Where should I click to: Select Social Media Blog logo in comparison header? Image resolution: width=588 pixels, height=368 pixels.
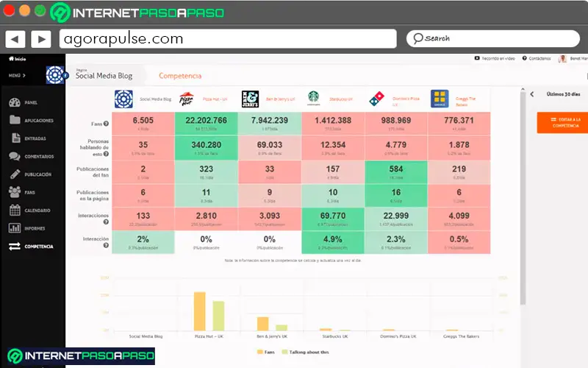click(123, 99)
